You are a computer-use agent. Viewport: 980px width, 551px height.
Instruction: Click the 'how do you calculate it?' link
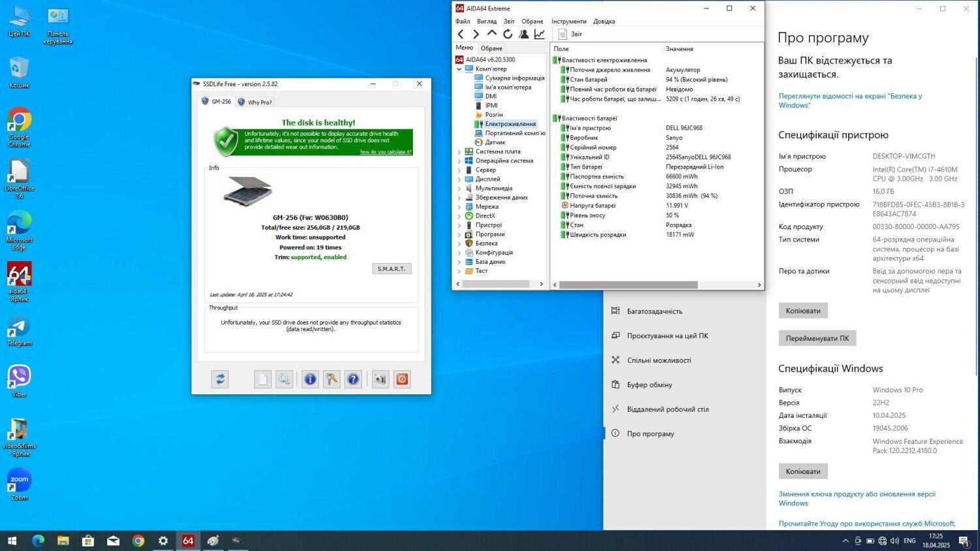[385, 152]
